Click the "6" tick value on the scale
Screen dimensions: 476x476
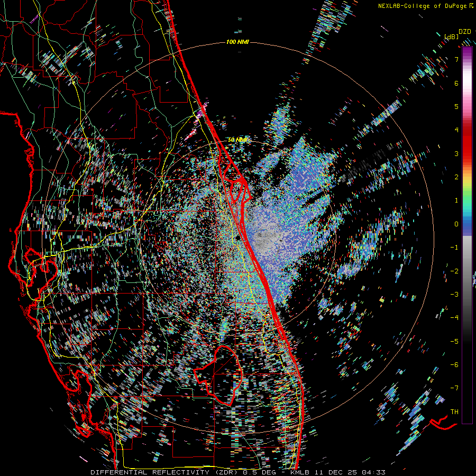click(456, 83)
